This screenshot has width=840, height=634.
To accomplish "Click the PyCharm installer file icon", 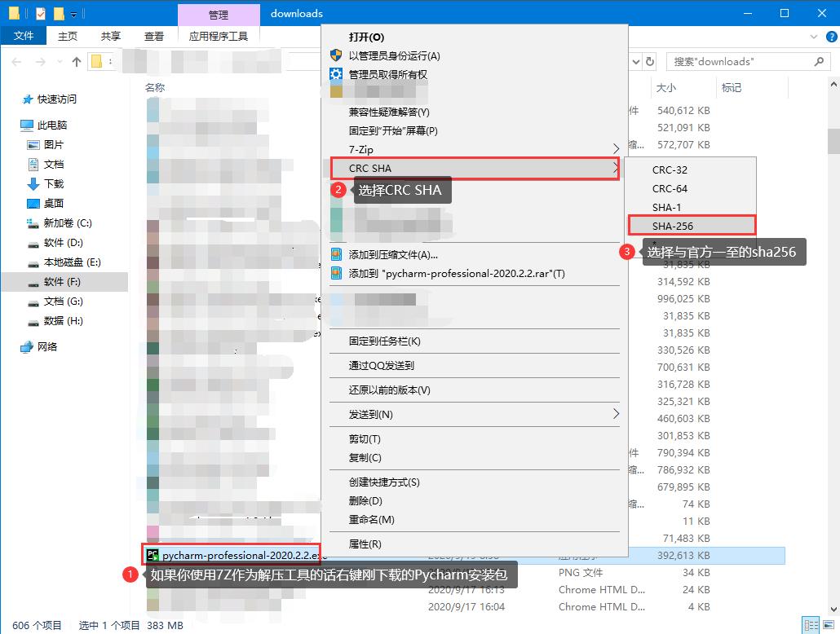I will pos(153,555).
